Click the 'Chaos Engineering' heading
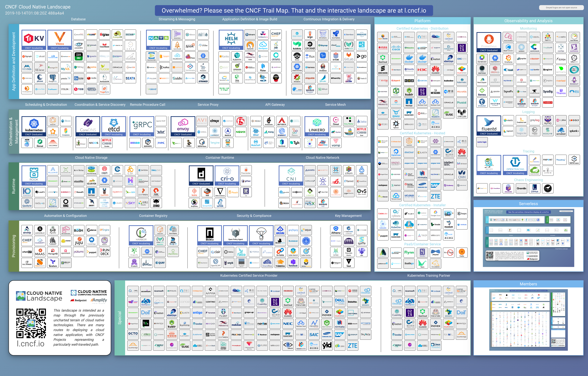The height and width of the screenshot is (376, 588). tap(528, 180)
